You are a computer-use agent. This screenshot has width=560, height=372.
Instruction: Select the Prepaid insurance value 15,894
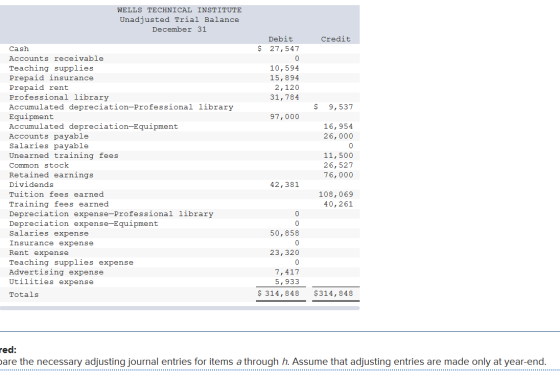point(284,78)
